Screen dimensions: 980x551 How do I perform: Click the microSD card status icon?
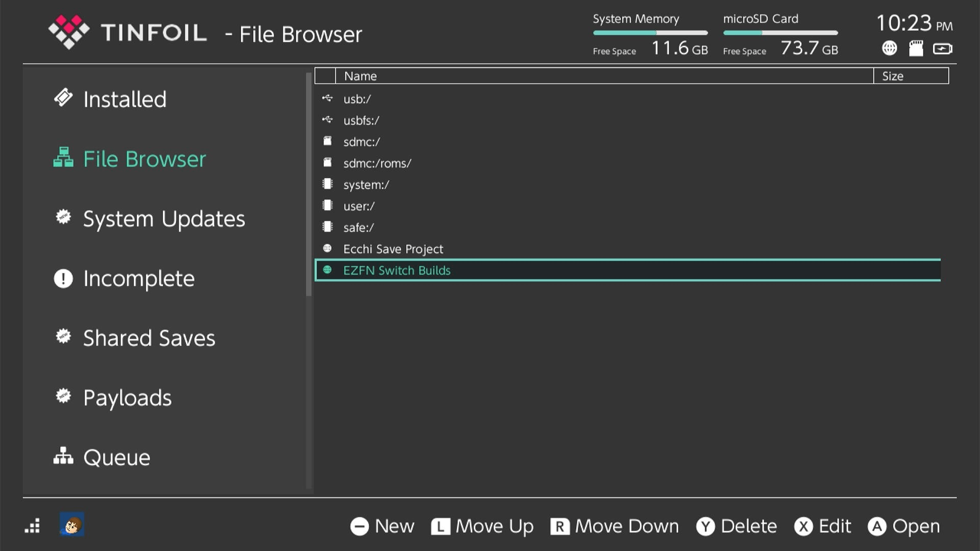click(917, 48)
